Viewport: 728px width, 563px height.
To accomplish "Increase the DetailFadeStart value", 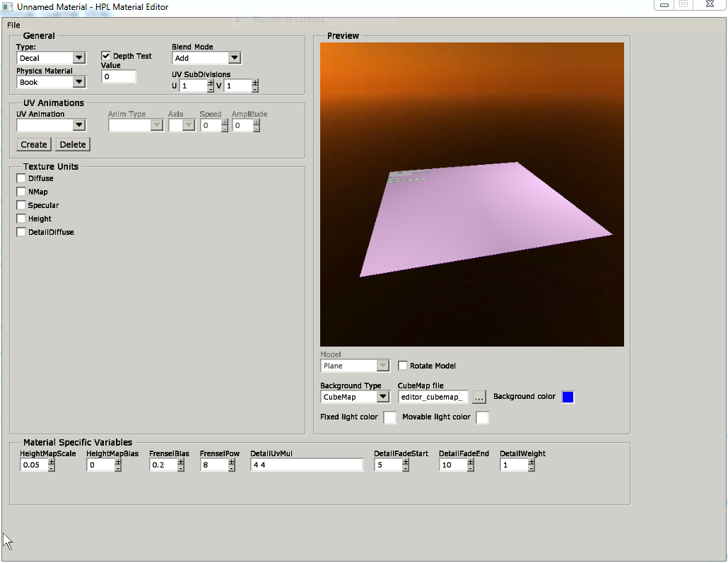I will (406, 462).
